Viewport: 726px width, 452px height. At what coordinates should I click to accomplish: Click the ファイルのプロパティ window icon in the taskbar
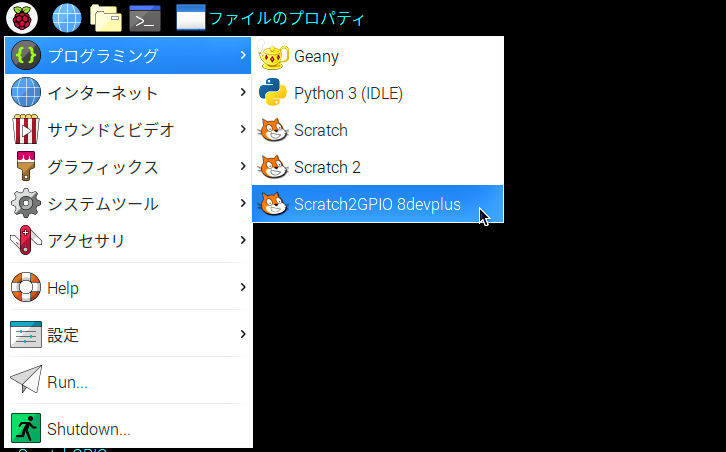click(x=191, y=18)
